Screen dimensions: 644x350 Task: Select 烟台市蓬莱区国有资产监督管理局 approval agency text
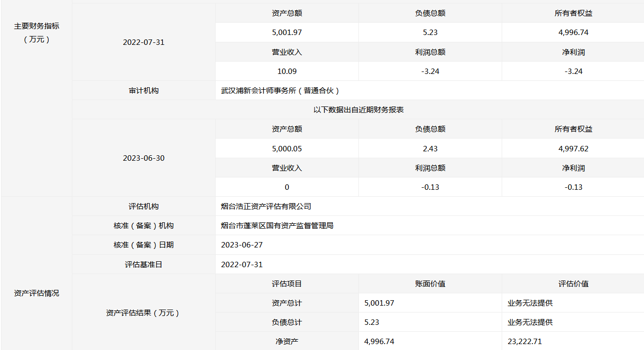[277, 226]
